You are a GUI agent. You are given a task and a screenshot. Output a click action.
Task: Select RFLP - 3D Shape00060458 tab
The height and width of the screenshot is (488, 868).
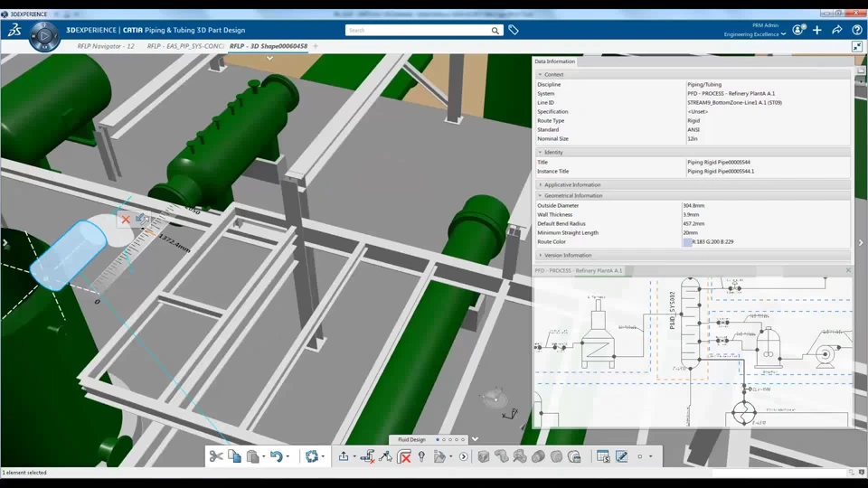pyautogui.click(x=269, y=46)
